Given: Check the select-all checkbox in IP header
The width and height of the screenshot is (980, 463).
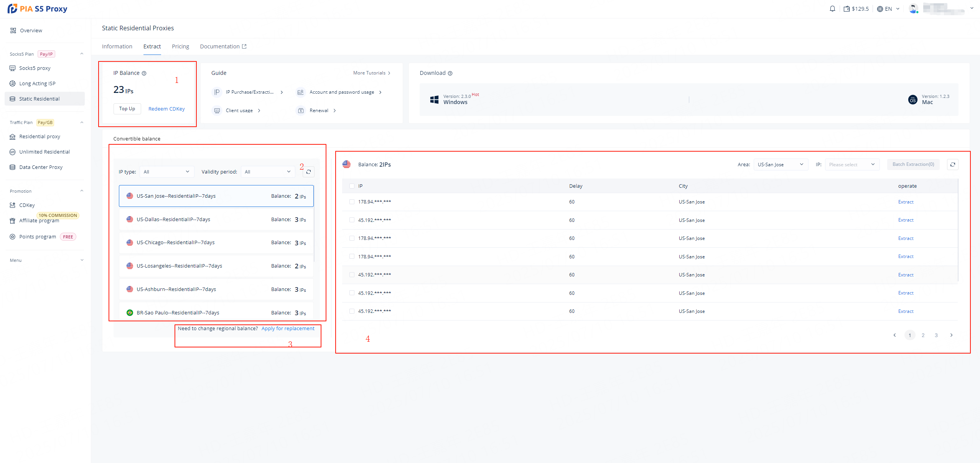Looking at the screenshot, I should pyautogui.click(x=352, y=186).
